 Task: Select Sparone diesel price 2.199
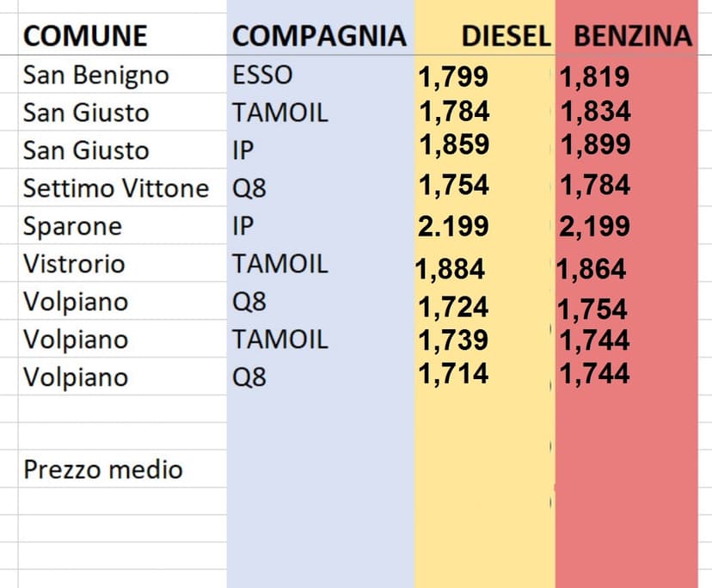point(453,226)
